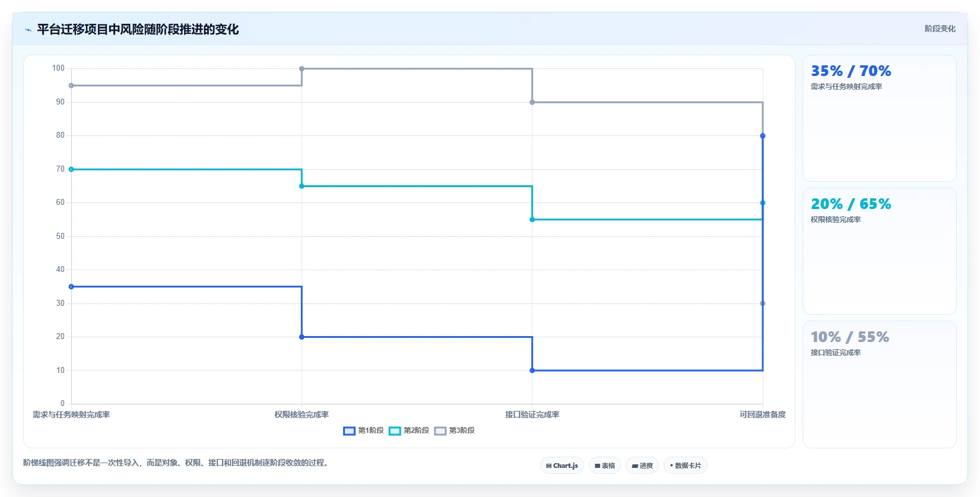Select the 第1阶段 data point at value 35
Screen dimensions: 980x497
[x=71, y=287]
